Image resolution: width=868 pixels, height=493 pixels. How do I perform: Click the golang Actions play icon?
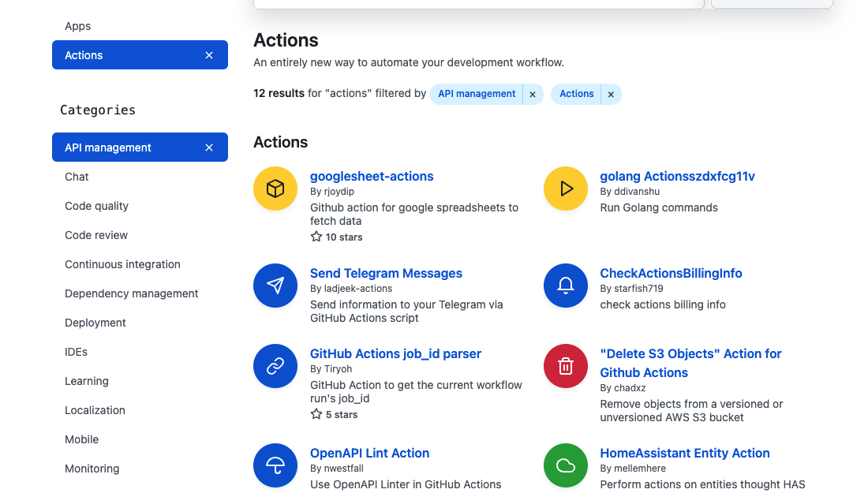pos(566,189)
